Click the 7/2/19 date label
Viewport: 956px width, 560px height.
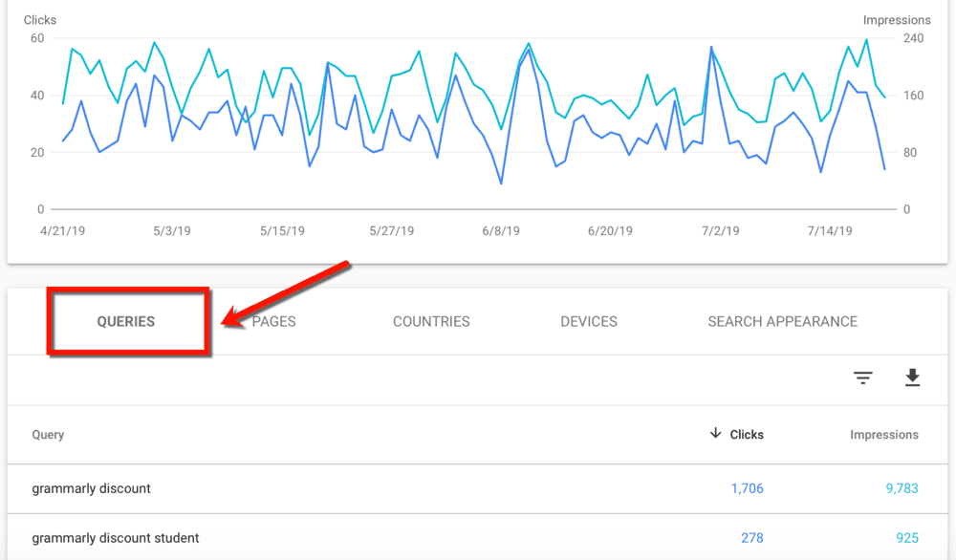[x=720, y=231]
